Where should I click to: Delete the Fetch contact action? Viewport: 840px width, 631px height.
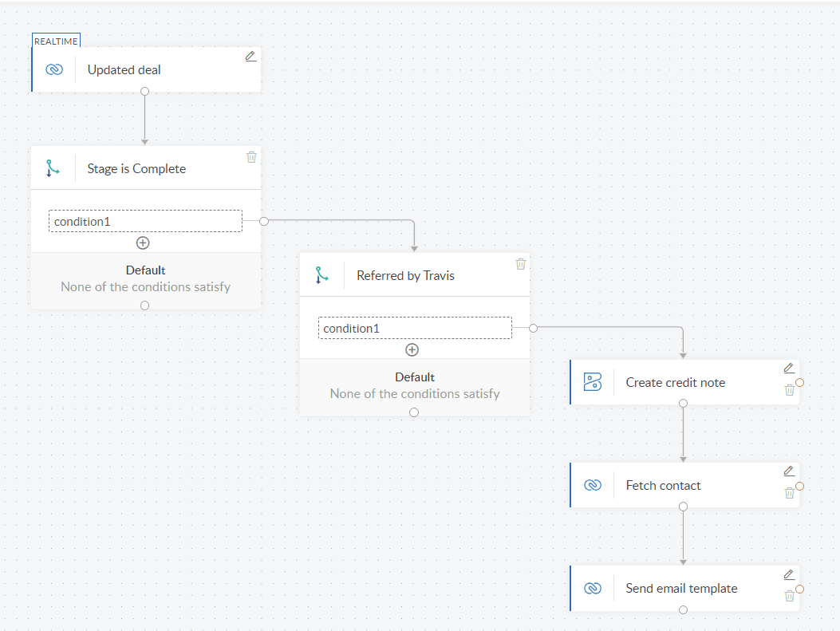click(x=790, y=492)
